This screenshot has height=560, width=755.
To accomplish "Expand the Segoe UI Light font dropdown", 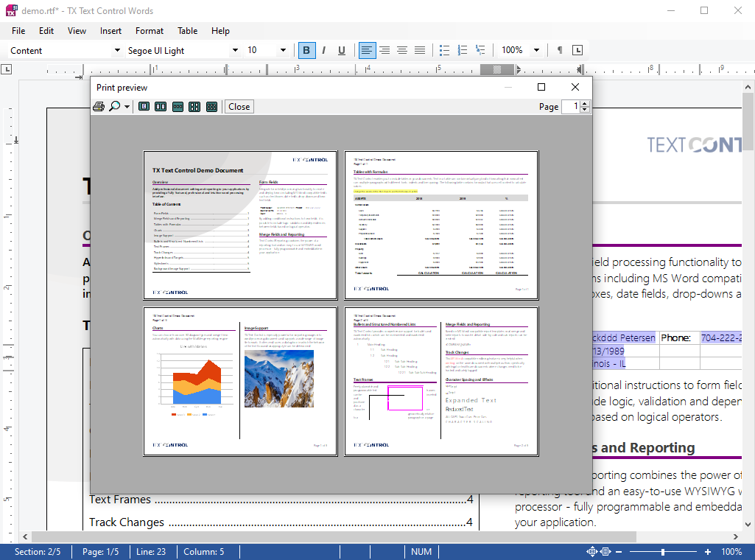I will (x=235, y=50).
